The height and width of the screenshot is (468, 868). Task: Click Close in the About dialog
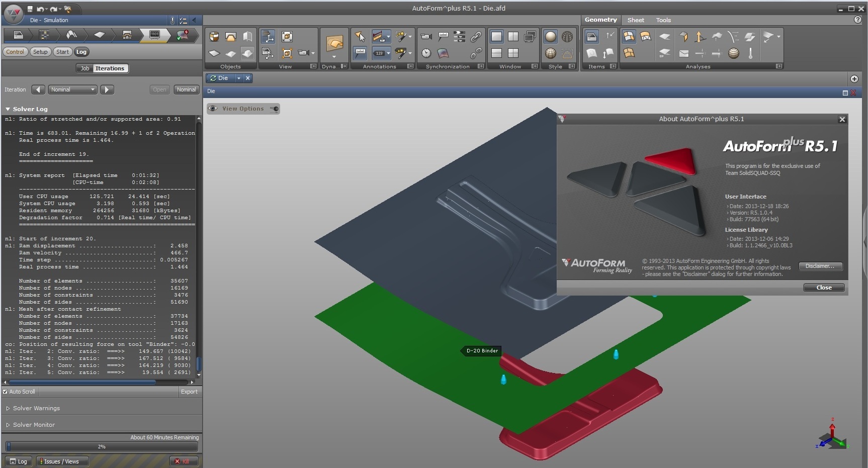click(x=824, y=288)
